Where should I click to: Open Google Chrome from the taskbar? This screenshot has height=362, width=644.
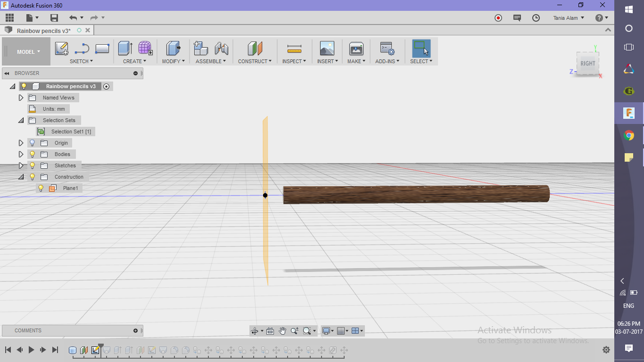click(x=629, y=136)
